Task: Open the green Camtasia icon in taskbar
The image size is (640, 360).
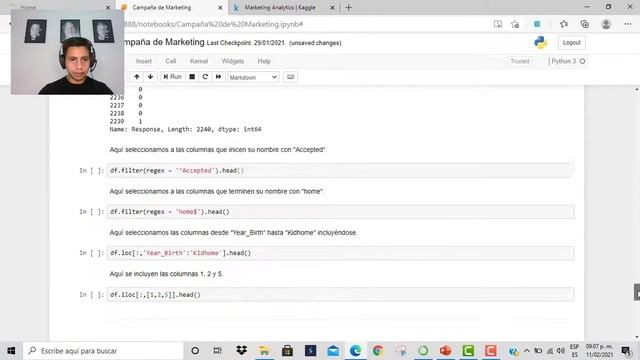Action: point(468,351)
